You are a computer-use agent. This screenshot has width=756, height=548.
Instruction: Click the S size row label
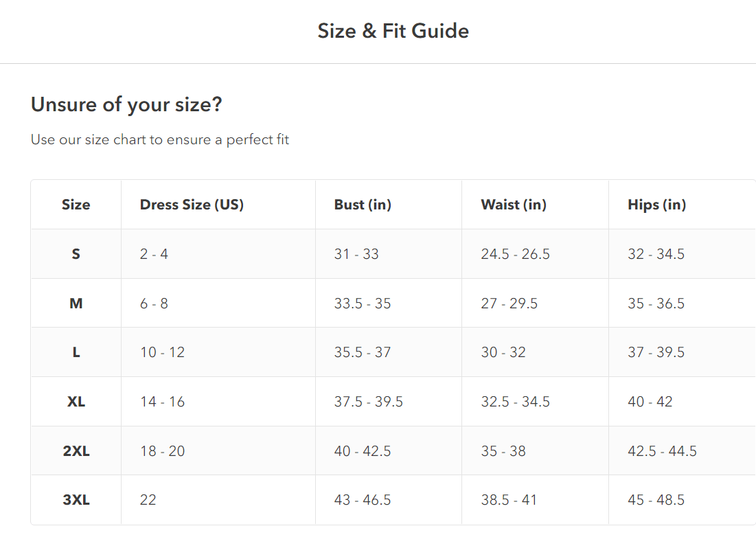point(76,254)
